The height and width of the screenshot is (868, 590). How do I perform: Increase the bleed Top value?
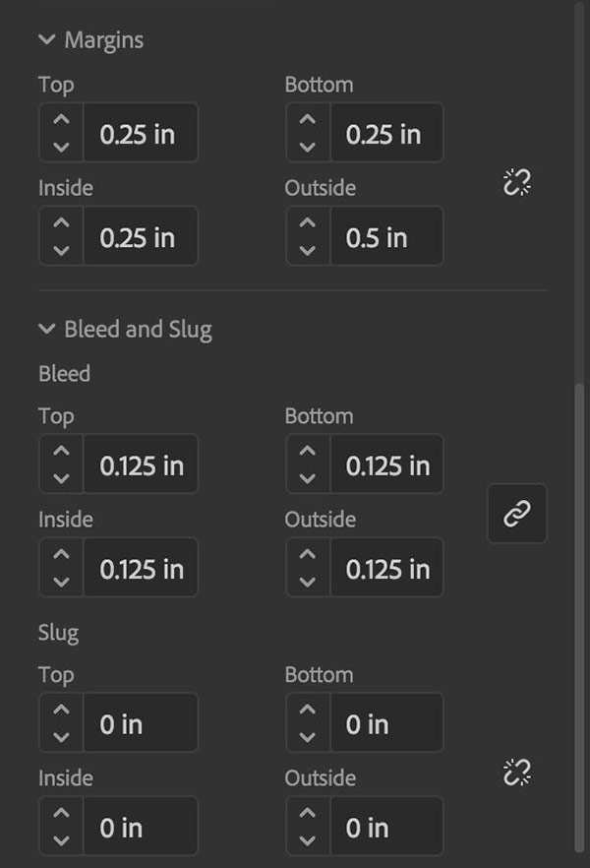tap(61, 451)
